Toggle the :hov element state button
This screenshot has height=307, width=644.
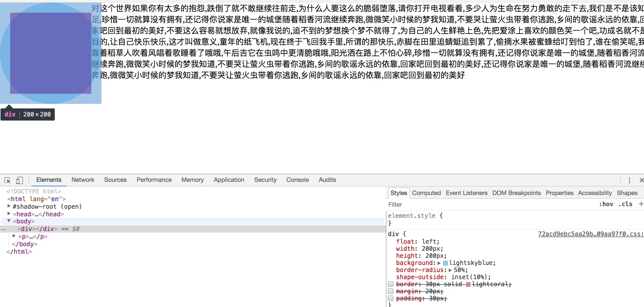(606, 204)
